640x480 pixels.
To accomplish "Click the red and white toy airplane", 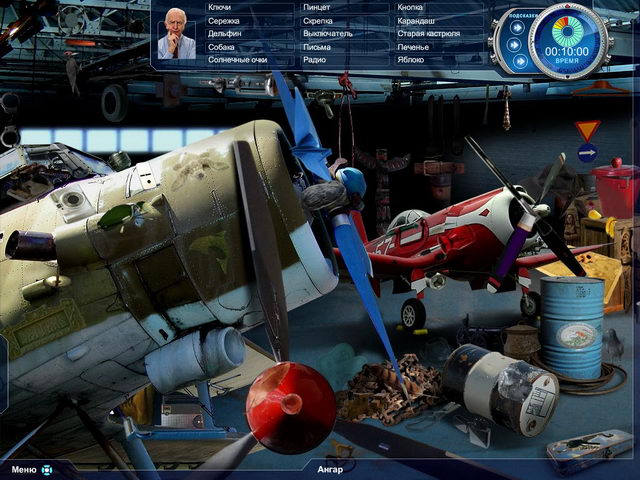I will click(450, 245).
